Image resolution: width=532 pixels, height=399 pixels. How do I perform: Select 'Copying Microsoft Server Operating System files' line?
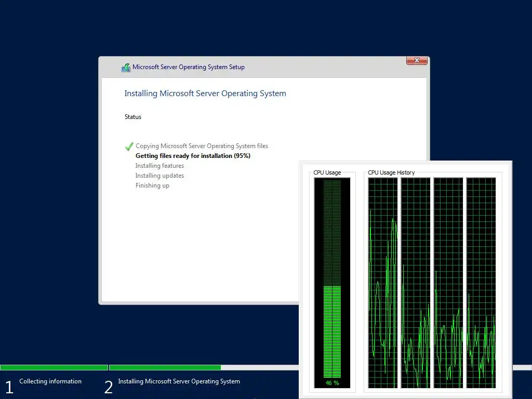coord(202,146)
